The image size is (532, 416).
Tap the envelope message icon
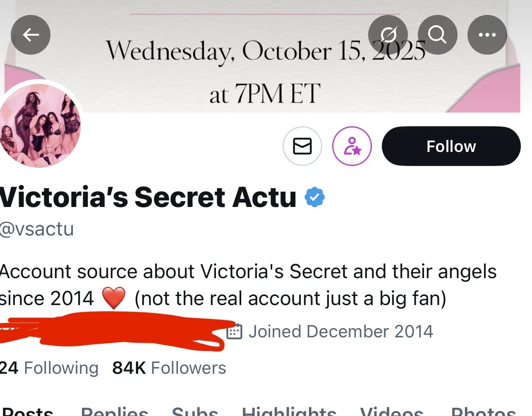tap(302, 146)
